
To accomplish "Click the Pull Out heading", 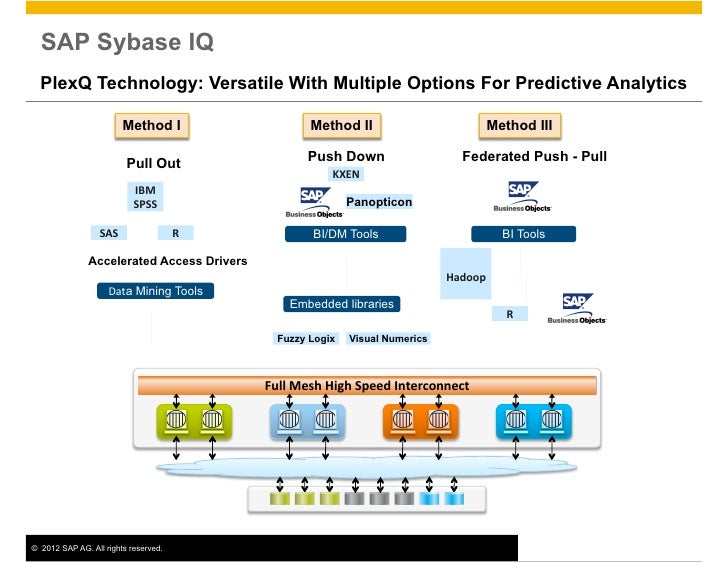I will point(154,163).
